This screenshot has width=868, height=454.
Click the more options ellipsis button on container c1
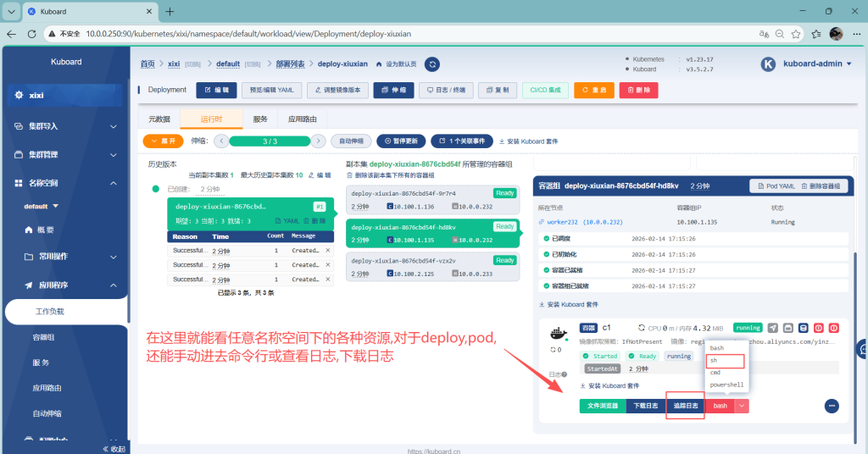click(x=832, y=406)
